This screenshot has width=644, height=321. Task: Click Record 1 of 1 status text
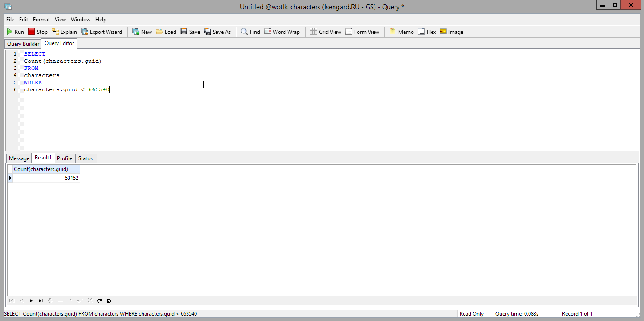(577, 314)
